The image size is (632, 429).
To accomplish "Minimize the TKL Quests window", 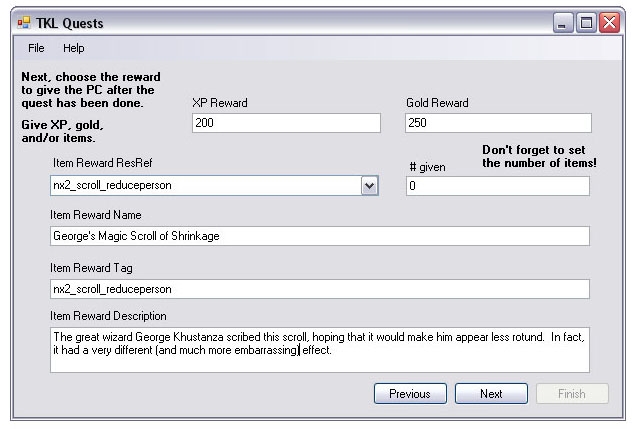I will click(x=565, y=22).
